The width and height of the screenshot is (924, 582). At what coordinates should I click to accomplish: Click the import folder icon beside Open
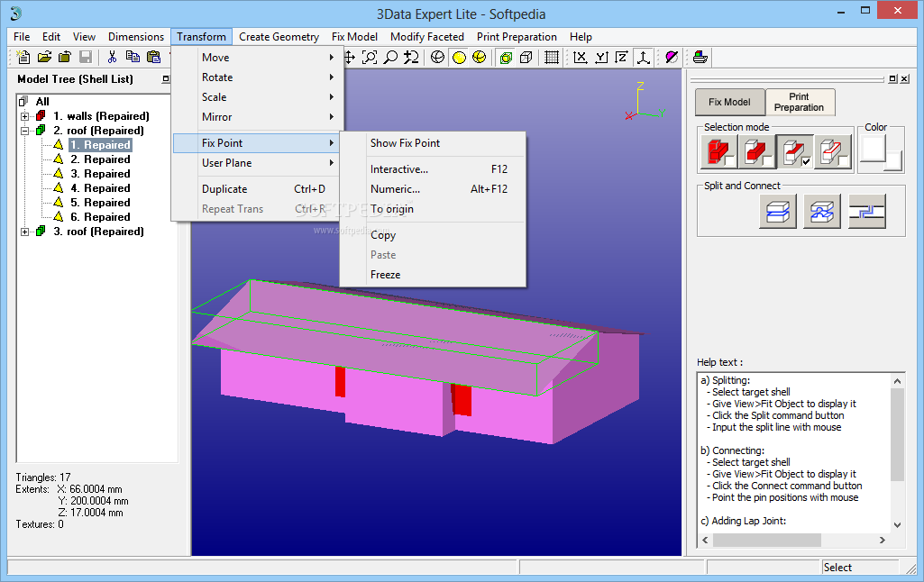point(65,57)
